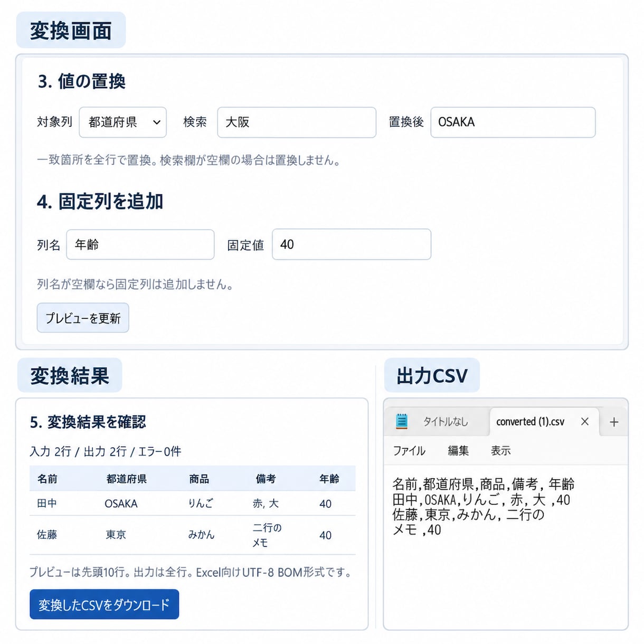The height and width of the screenshot is (644, 644).
Task: Click the 都道府県 column header in results table
Action: pyautogui.click(x=126, y=479)
